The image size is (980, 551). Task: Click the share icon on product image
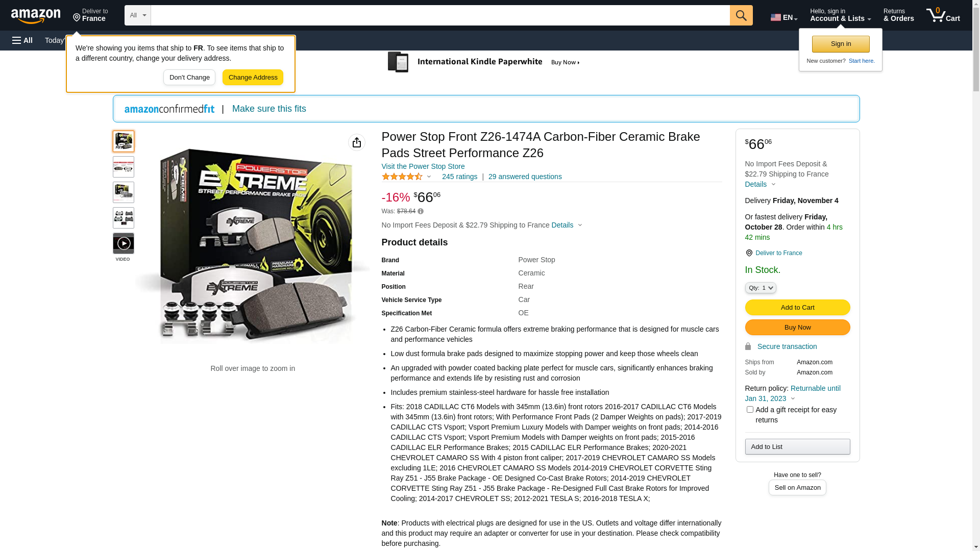pos(357,142)
